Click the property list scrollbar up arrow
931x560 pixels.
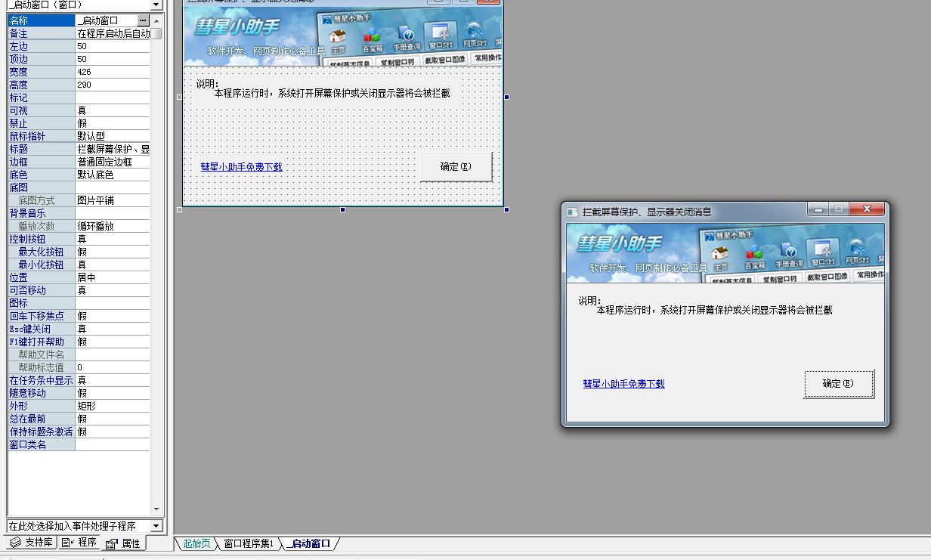(x=157, y=21)
